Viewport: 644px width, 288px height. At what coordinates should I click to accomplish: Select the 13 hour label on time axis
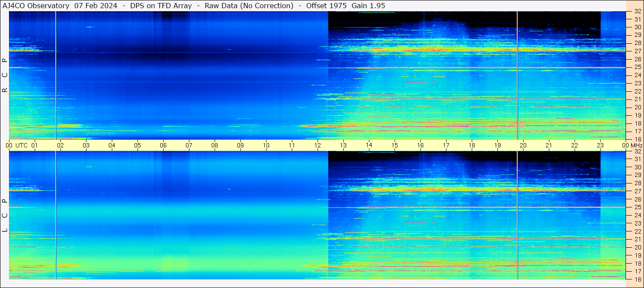(343, 145)
